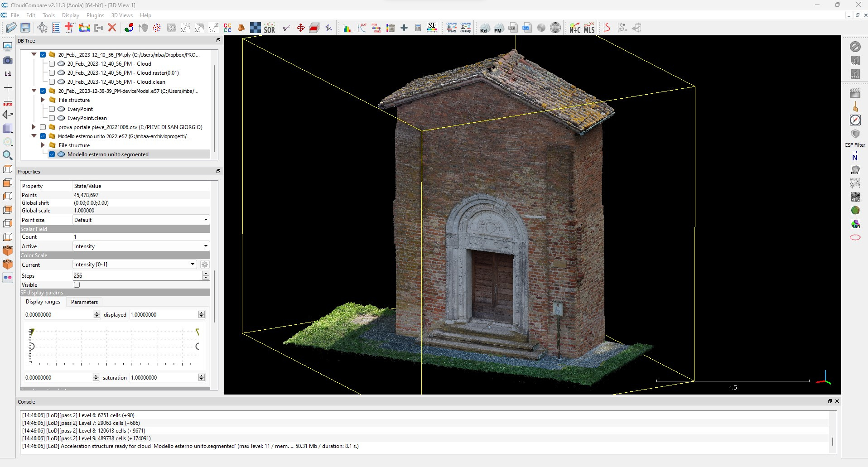This screenshot has height=467, width=868.
Task: Save the current entity with the Save icon
Action: click(25, 28)
